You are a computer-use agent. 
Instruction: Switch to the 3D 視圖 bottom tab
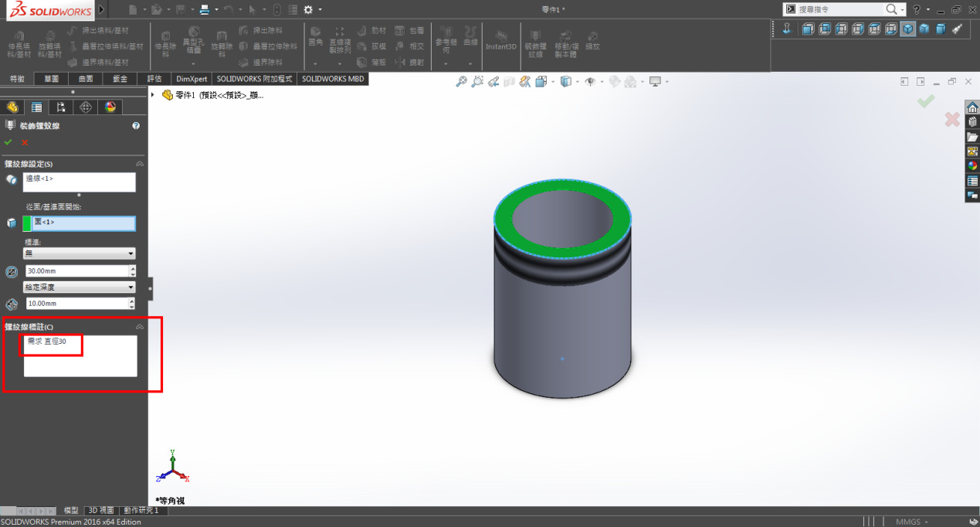[x=101, y=511]
